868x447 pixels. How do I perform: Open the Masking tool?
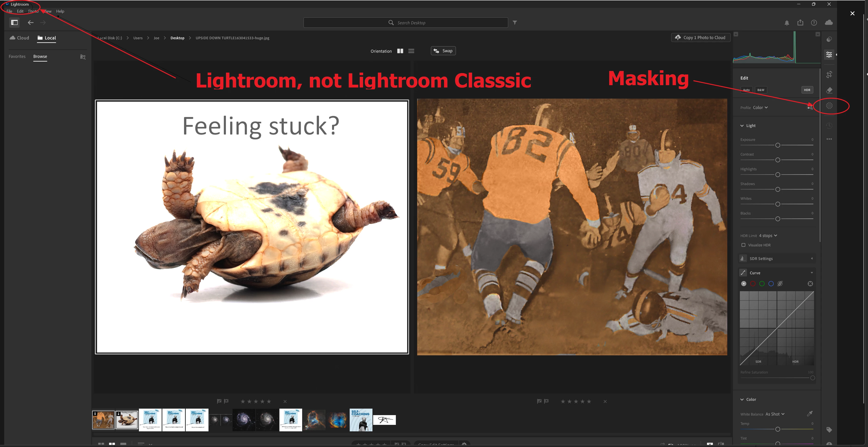point(829,106)
